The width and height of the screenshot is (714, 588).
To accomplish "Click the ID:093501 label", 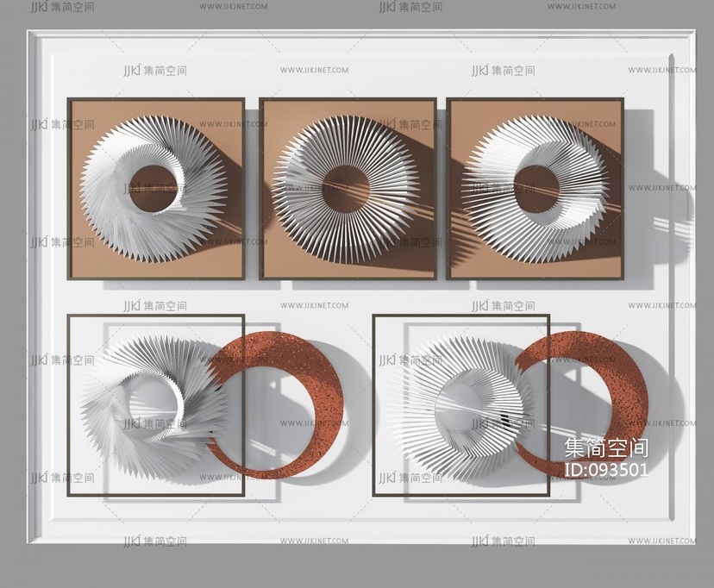I will (x=605, y=470).
